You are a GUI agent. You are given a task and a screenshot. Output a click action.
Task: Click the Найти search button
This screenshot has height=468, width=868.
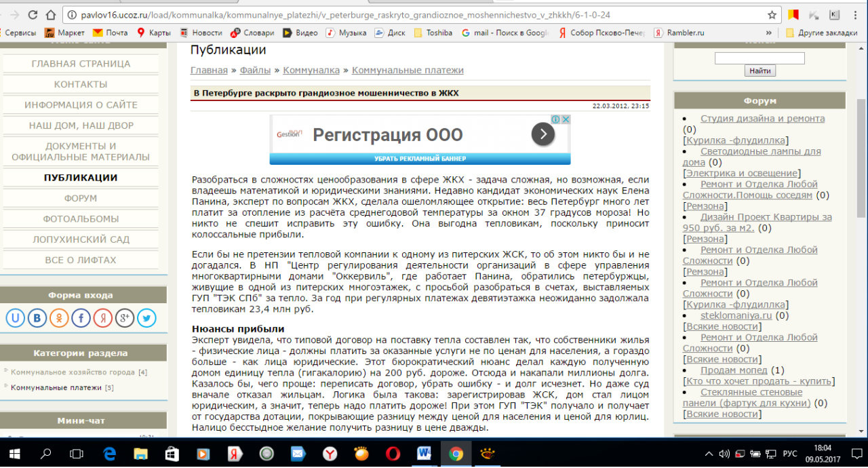tap(760, 71)
